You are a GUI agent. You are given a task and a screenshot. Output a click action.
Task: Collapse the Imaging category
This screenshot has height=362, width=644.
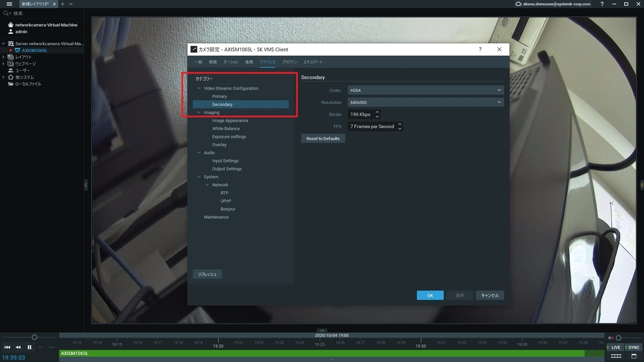coord(199,113)
